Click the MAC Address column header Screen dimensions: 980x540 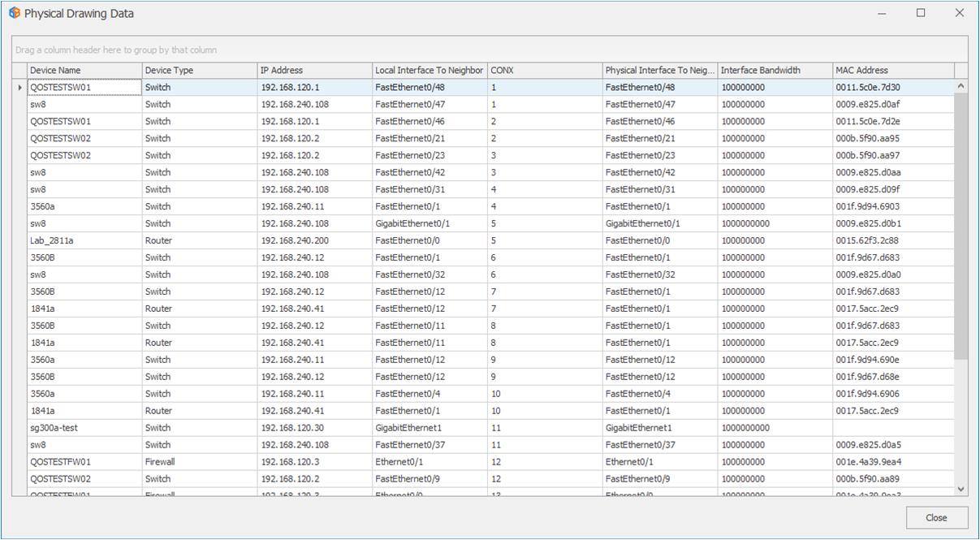894,70
